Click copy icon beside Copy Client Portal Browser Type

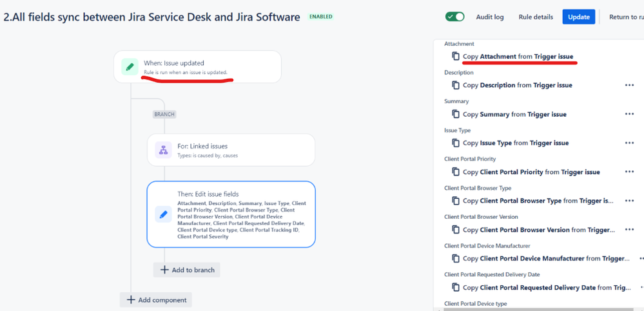point(456,201)
